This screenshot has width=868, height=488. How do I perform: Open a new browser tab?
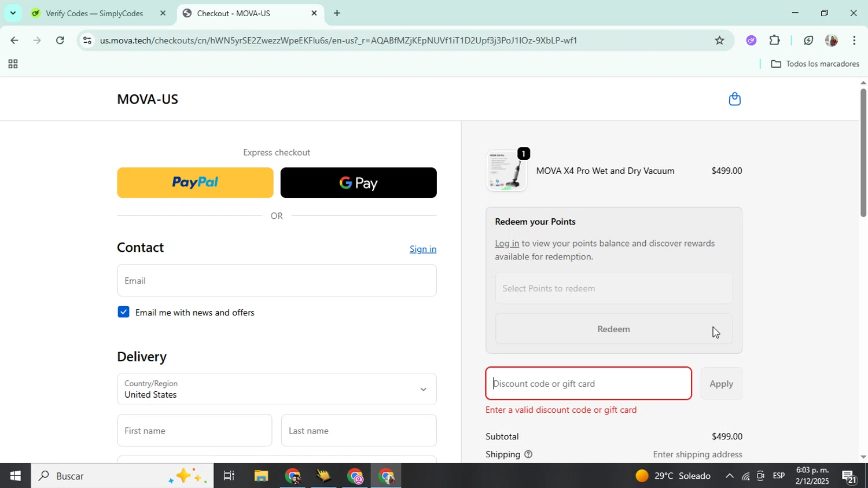coord(337,13)
